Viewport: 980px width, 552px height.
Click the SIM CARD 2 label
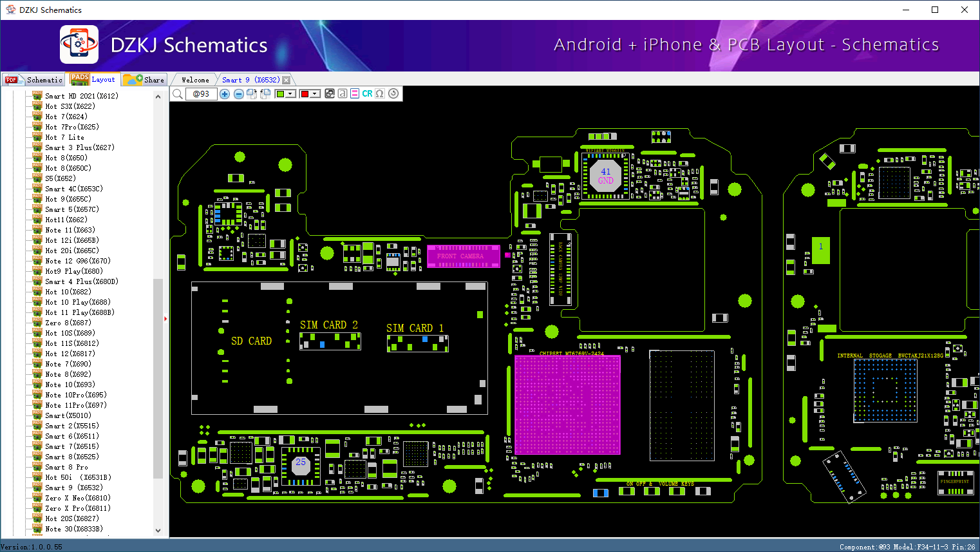[x=328, y=325]
